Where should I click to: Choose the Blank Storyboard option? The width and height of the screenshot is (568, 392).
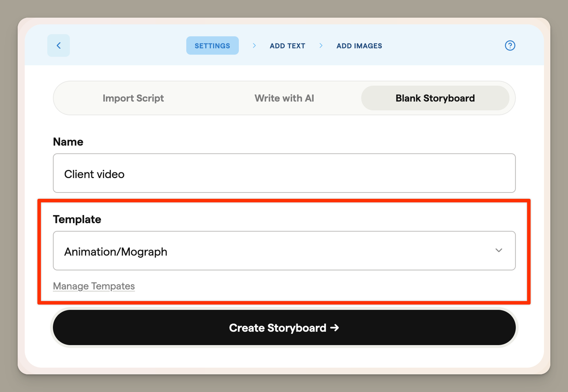(x=435, y=98)
